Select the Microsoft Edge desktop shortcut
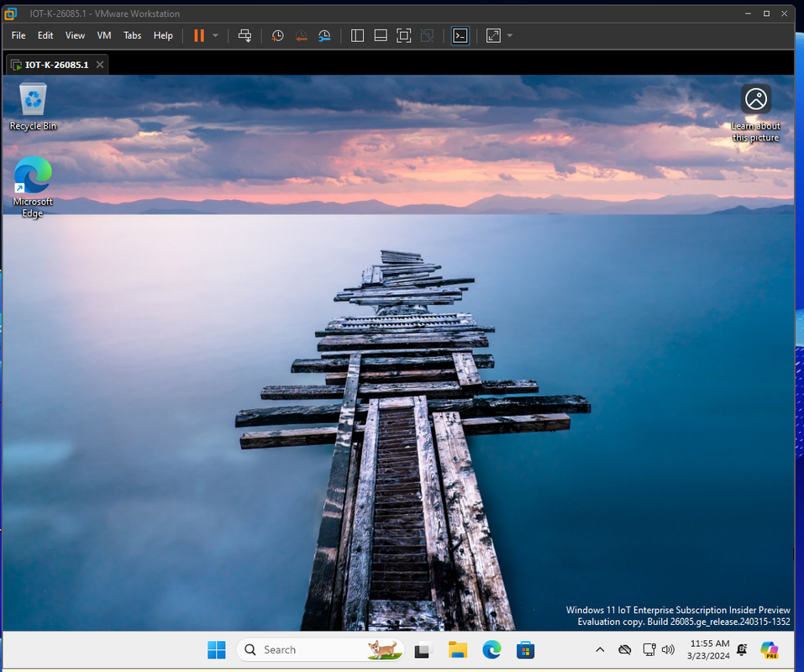 click(x=33, y=187)
